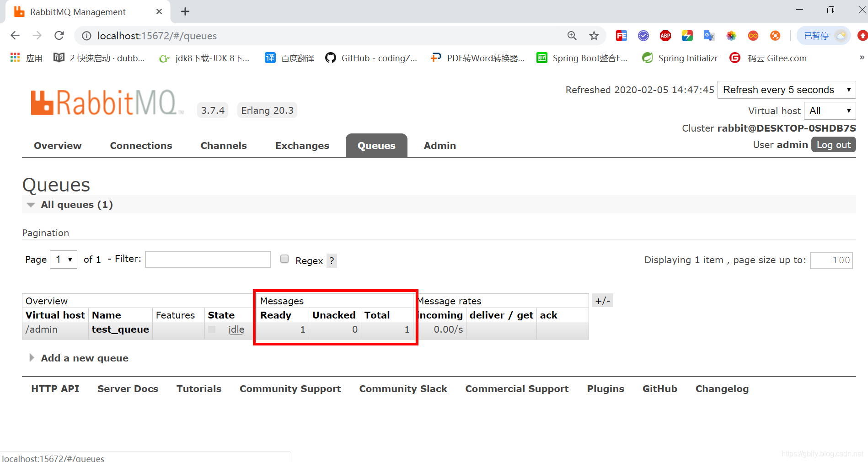The image size is (868, 462).
Task: Switch to the Connections tab
Action: point(141,146)
